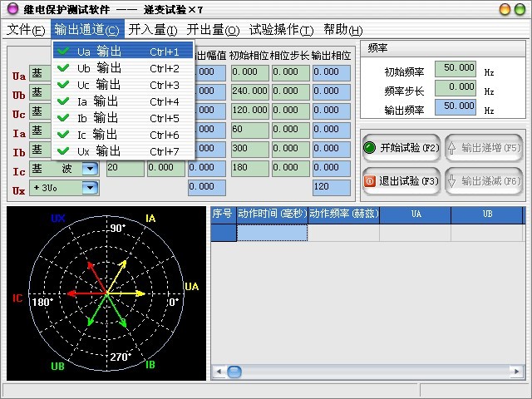The height and width of the screenshot is (399, 532).
Task: Click the 输出频率 50.000 field
Action: click(x=456, y=107)
